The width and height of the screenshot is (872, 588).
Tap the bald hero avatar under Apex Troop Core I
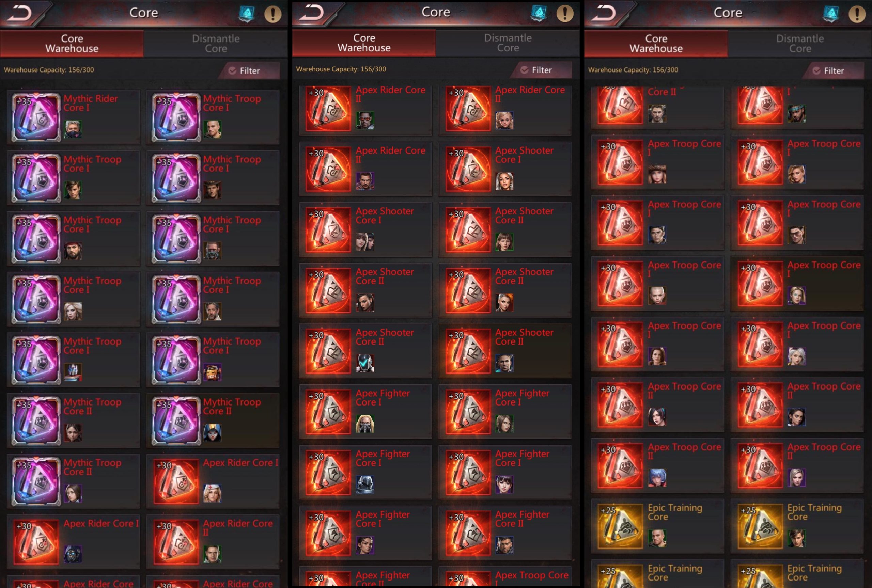[657, 296]
